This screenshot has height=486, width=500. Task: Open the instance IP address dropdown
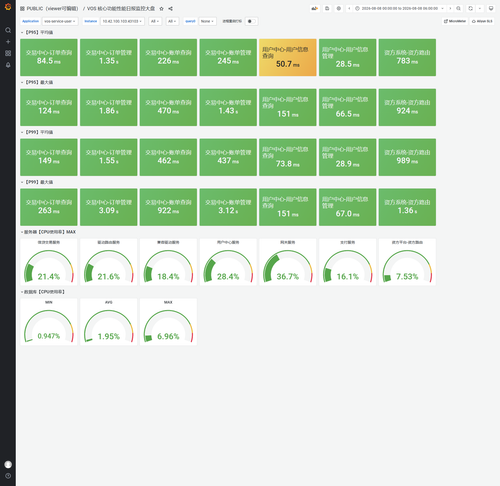122,21
